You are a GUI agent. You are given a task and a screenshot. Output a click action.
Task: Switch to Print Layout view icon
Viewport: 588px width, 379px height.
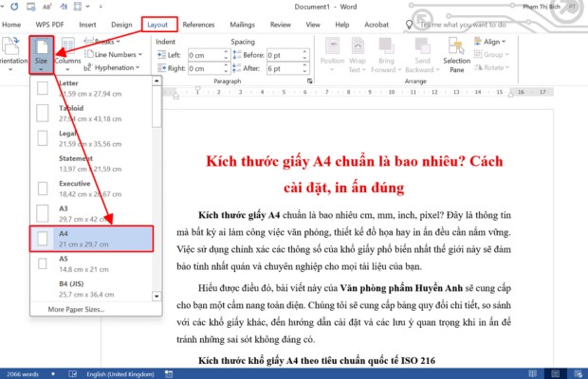tap(556, 373)
